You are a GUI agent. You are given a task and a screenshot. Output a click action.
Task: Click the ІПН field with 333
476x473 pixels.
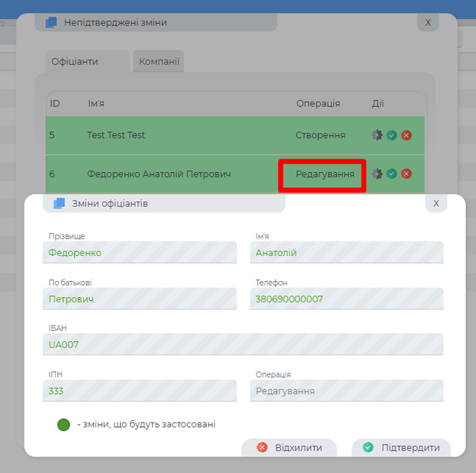point(140,391)
